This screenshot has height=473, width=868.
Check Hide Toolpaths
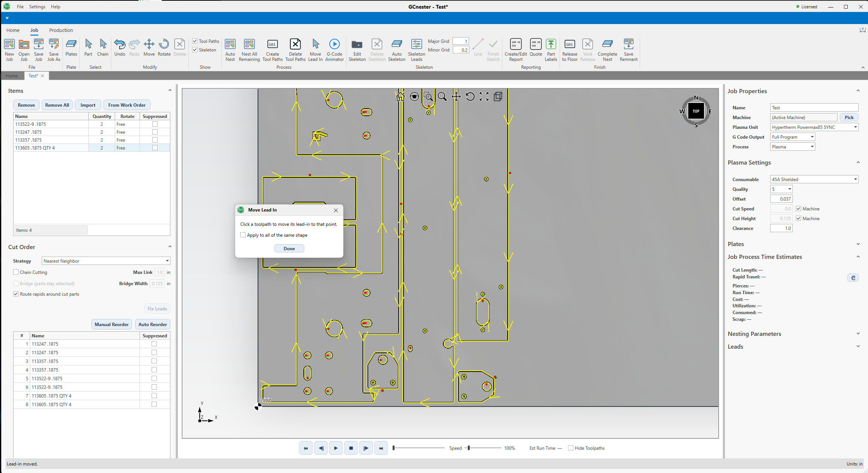[x=571, y=448]
